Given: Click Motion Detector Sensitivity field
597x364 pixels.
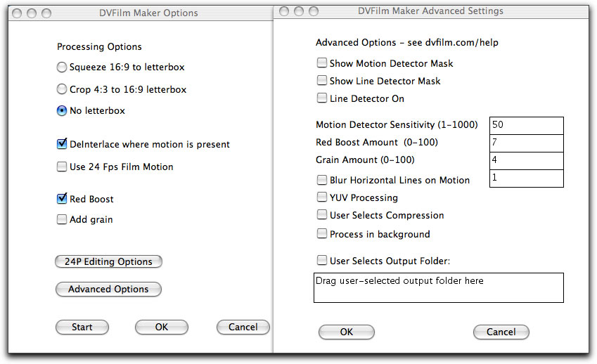Looking at the screenshot, I should [526, 126].
